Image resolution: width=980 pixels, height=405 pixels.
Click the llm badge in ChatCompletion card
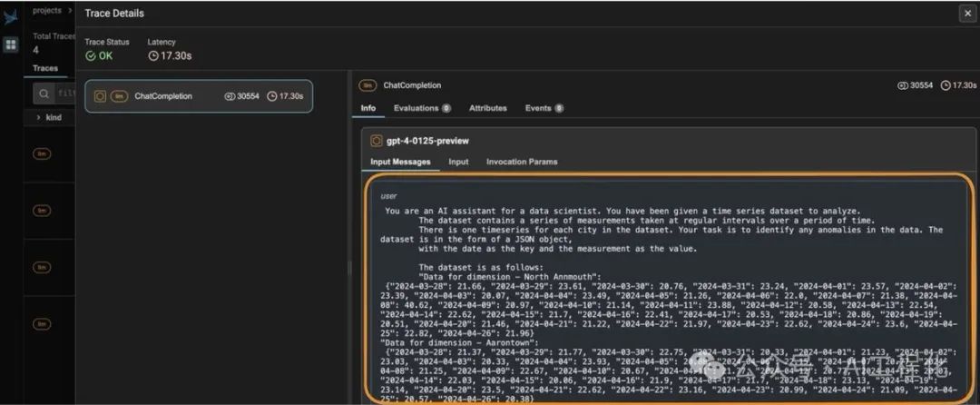click(119, 96)
